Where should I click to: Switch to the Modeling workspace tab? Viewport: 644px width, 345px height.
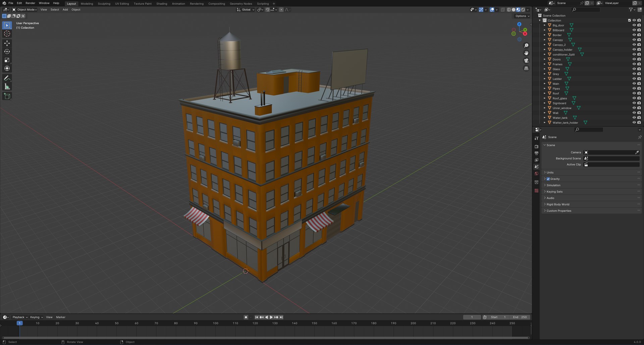point(87,4)
